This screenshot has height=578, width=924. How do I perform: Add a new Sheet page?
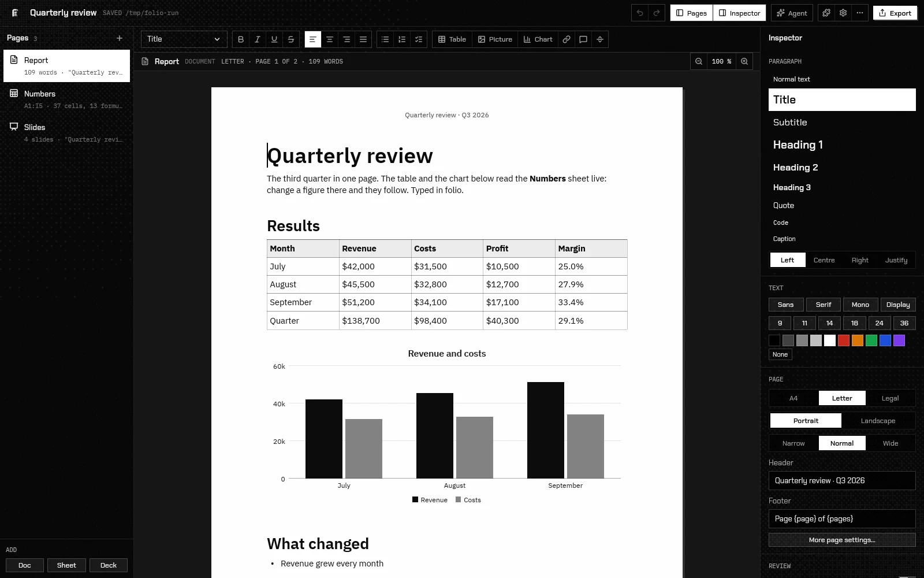(x=66, y=565)
